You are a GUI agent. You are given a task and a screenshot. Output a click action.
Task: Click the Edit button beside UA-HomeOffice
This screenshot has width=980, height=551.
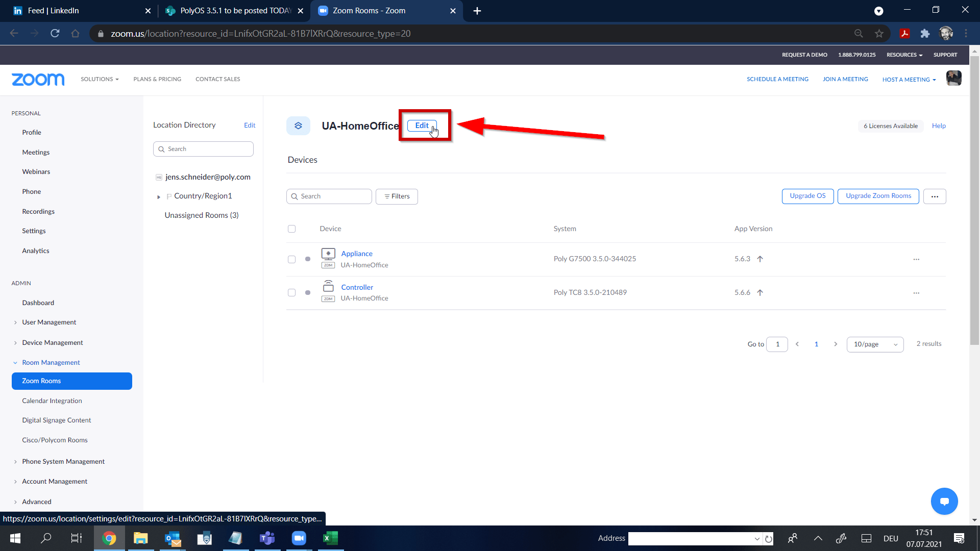tap(422, 126)
